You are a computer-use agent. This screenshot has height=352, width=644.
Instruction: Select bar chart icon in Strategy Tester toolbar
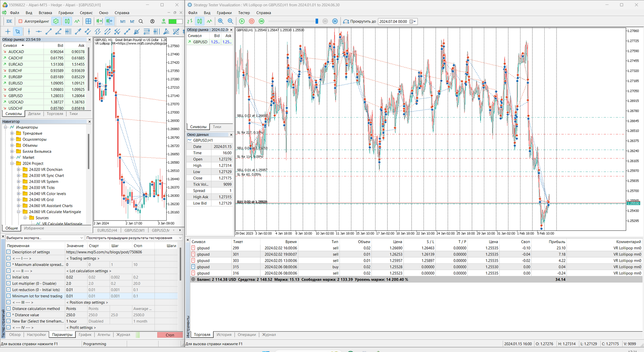click(x=190, y=21)
